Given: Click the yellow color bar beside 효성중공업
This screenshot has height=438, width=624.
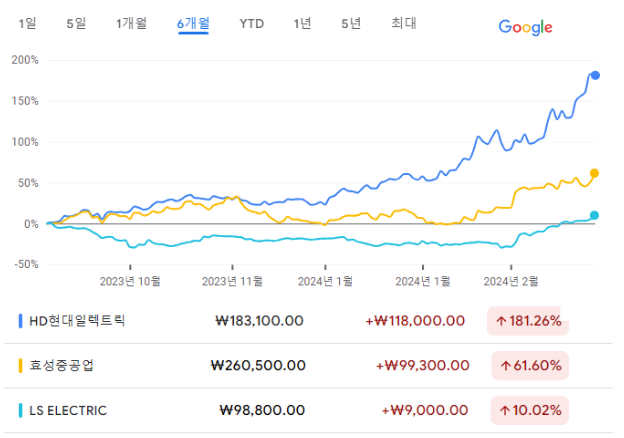Looking at the screenshot, I should pos(21,365).
